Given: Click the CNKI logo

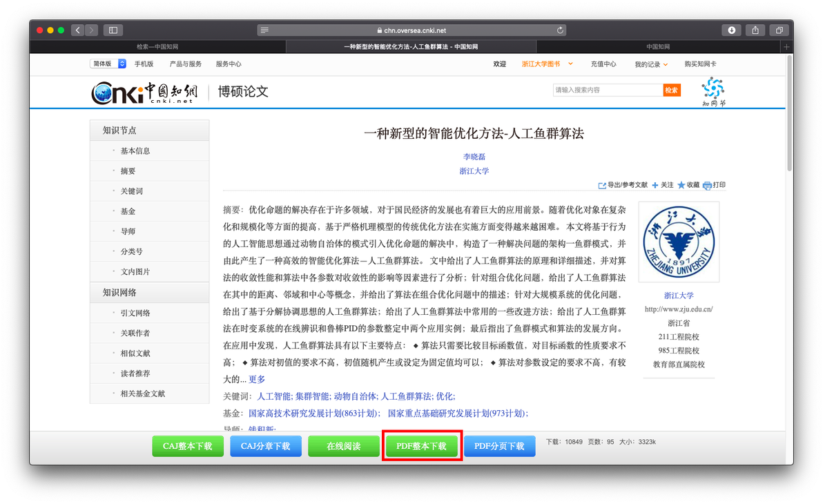Looking at the screenshot, I should click(144, 93).
